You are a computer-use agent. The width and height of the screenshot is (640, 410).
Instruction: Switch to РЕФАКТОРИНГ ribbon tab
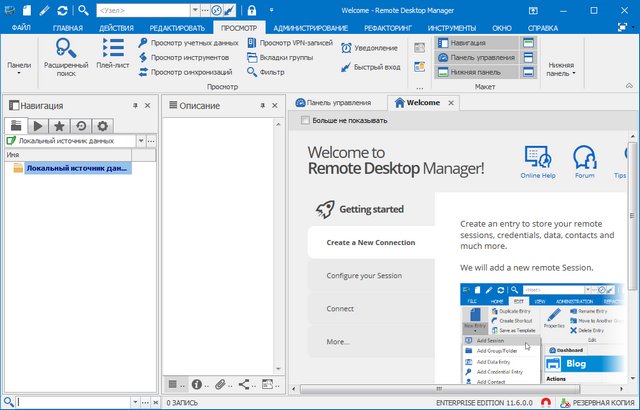tap(388, 28)
